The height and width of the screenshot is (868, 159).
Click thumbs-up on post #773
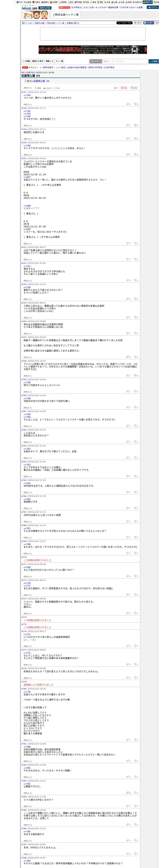click(128, 613)
